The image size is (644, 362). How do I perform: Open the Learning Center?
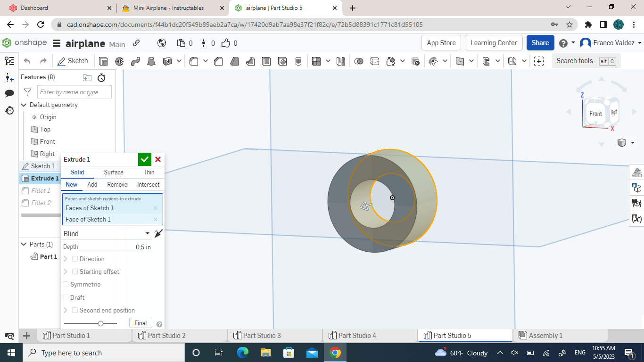(x=494, y=42)
